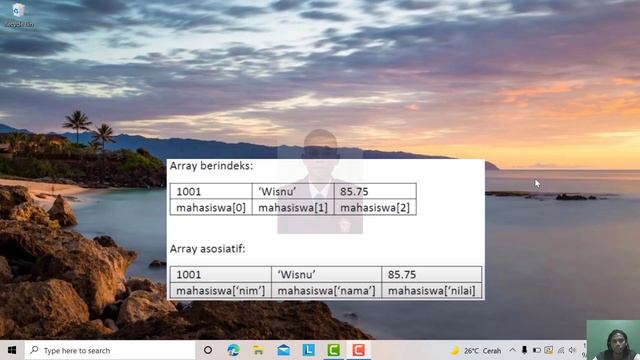Click '1001' in the berindeks table
640x360 pixels.
coord(189,191)
